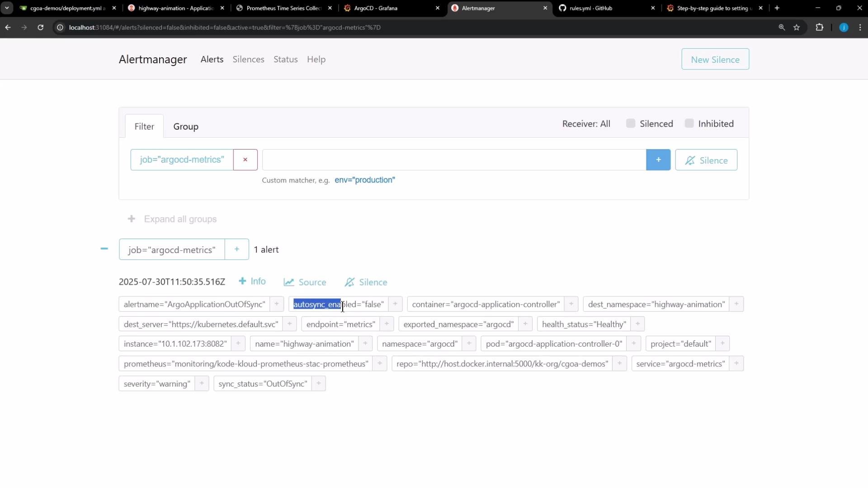Click the browser address bar URL
Image resolution: width=868 pixels, height=488 pixels.
point(225,28)
